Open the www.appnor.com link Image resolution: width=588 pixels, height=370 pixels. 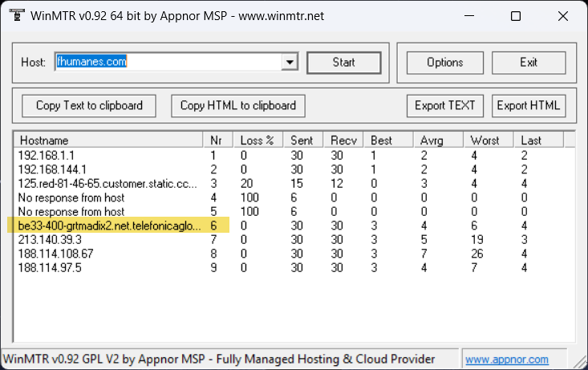pyautogui.click(x=506, y=360)
